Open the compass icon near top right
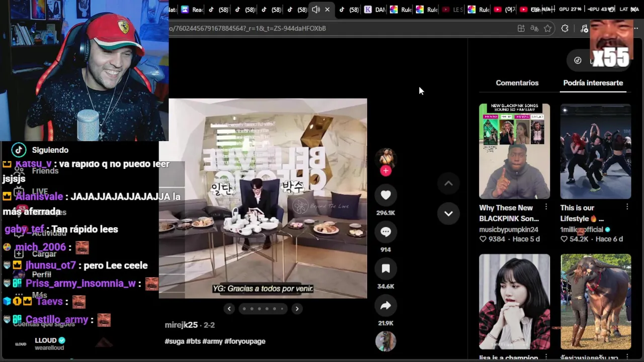 click(578, 60)
